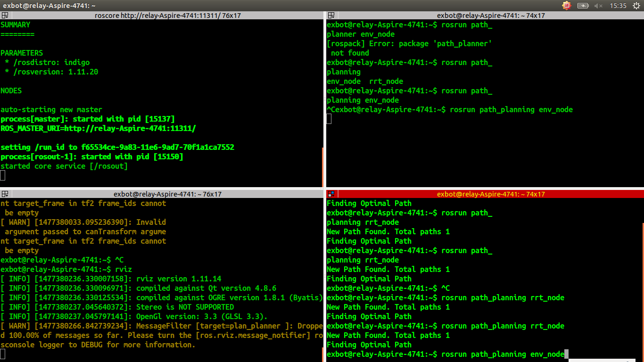Open group menu icon of red-titled bottom-right pane
Screen dimensions: 644x362
coord(331,194)
